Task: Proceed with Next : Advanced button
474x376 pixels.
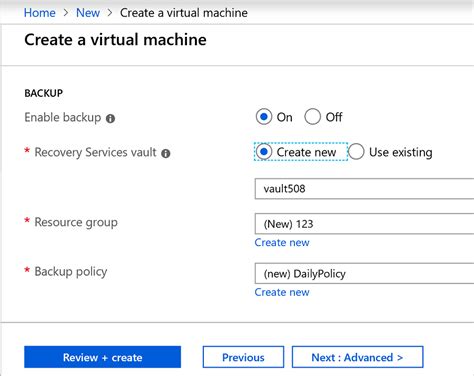Action: (x=358, y=357)
